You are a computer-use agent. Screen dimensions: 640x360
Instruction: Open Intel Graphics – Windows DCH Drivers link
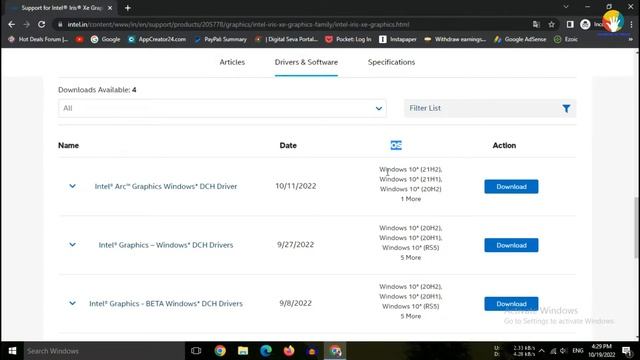click(166, 245)
